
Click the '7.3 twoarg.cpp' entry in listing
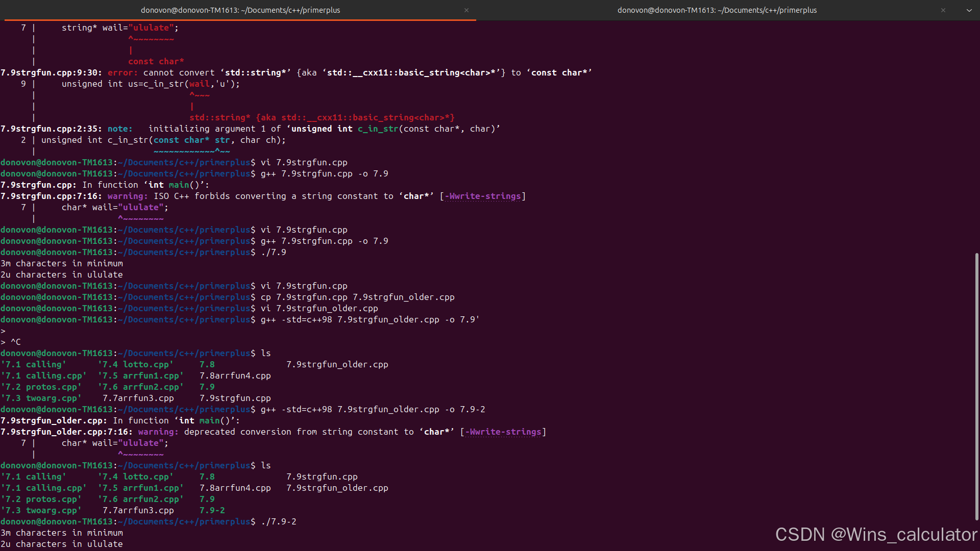tap(41, 398)
